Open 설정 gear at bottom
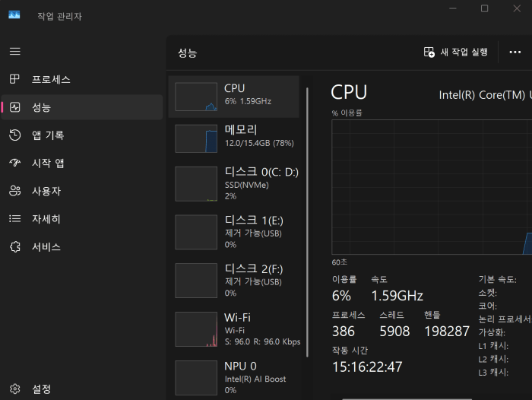The width and height of the screenshot is (532, 400). 15,389
